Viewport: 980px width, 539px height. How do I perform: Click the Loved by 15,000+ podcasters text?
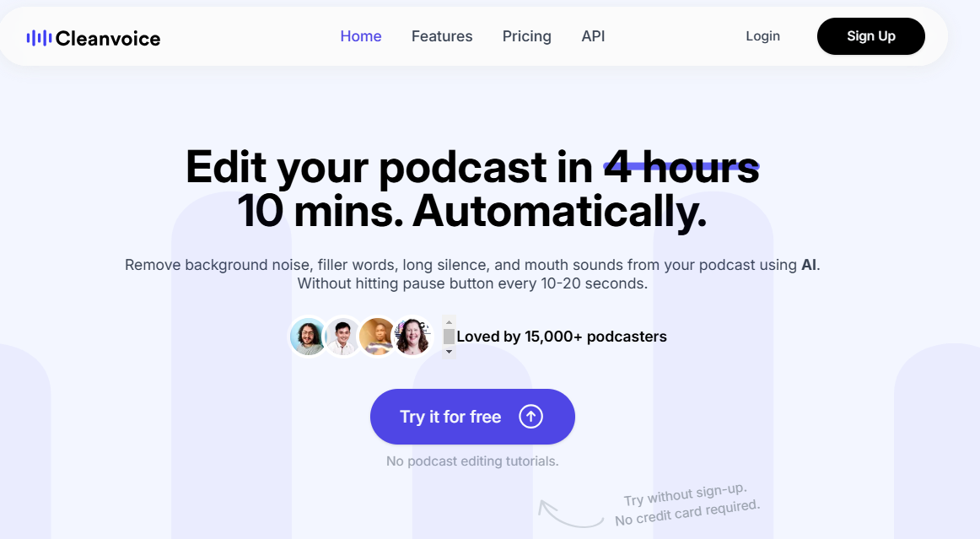pyautogui.click(x=562, y=337)
